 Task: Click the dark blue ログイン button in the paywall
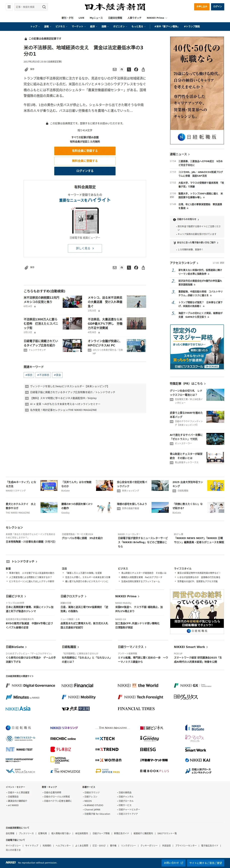[x=85, y=171]
